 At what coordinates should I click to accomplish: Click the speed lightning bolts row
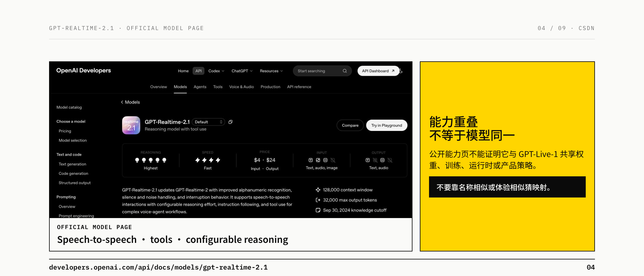coord(208,160)
